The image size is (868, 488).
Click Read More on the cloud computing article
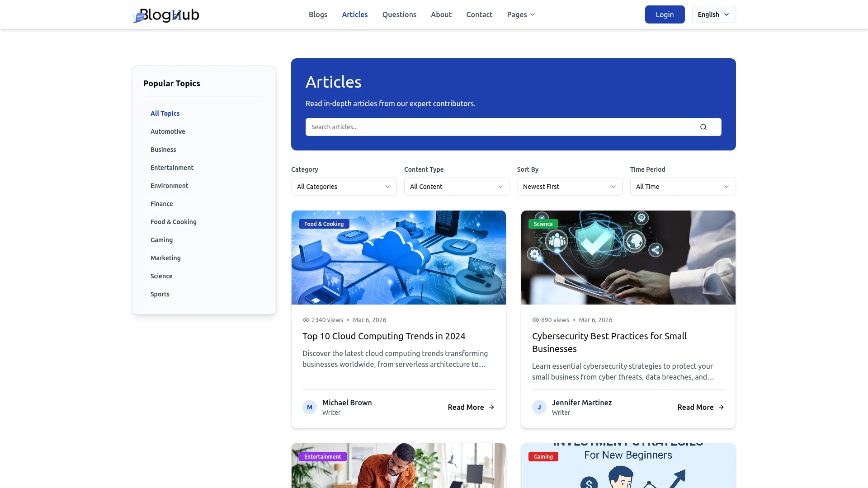466,407
